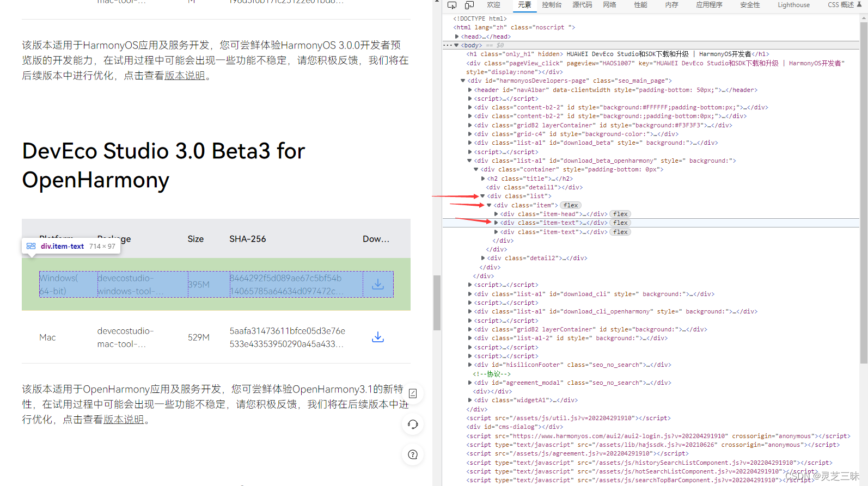Viewport: 868px width, 486px height.
Task: Activate the element inspector picker icon
Action: [x=452, y=5]
